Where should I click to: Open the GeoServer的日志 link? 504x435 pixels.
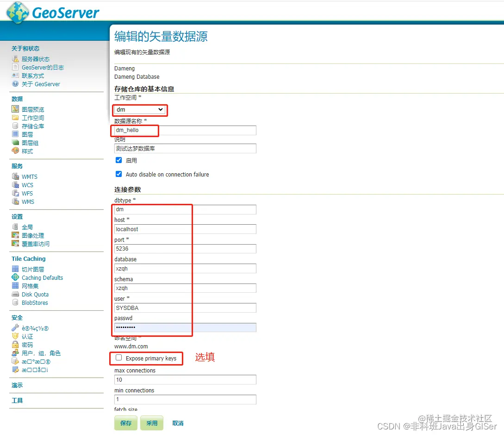point(43,67)
